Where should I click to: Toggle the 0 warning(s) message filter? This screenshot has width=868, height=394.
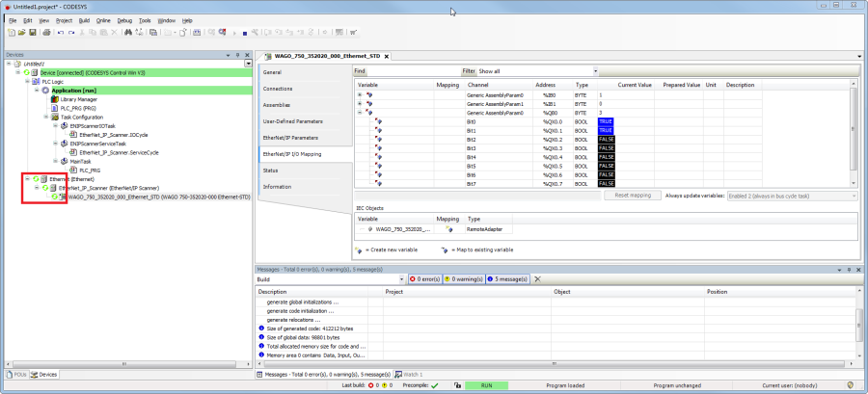click(x=464, y=278)
